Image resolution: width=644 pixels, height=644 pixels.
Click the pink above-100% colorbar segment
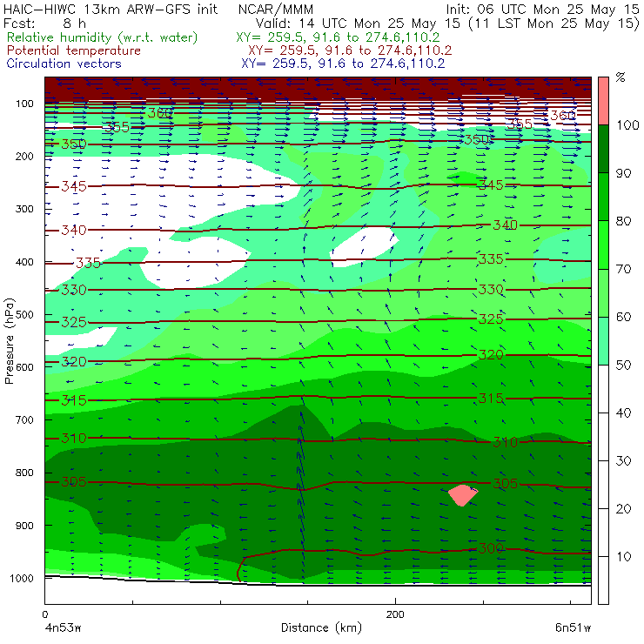click(x=603, y=101)
